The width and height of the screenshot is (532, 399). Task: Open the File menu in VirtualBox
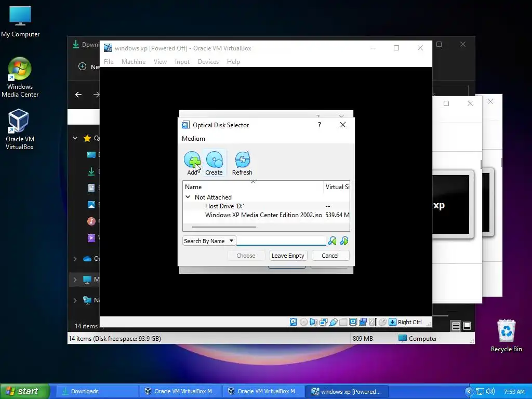(x=109, y=62)
